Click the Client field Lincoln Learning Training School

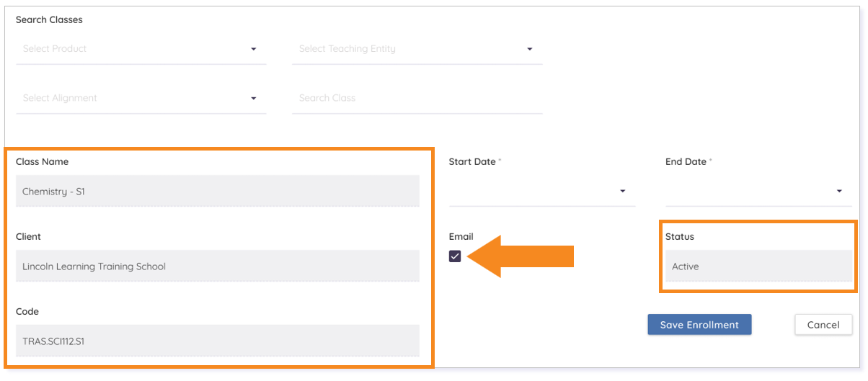217,266
